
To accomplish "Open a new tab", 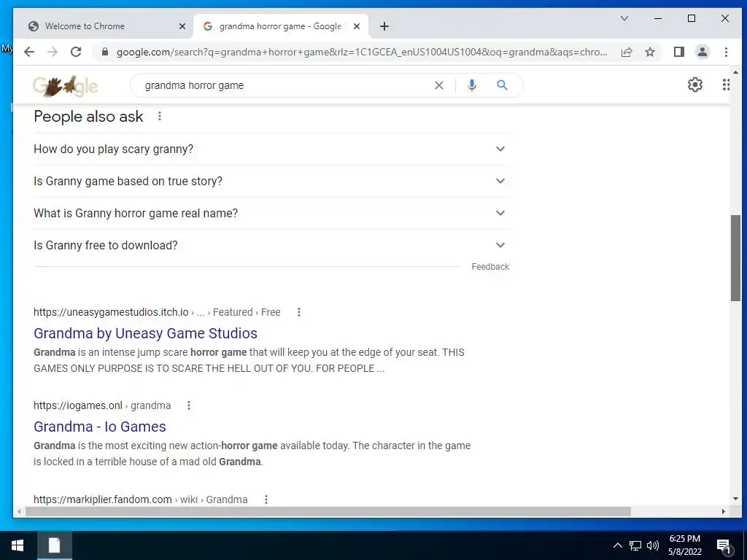I will click(384, 27).
